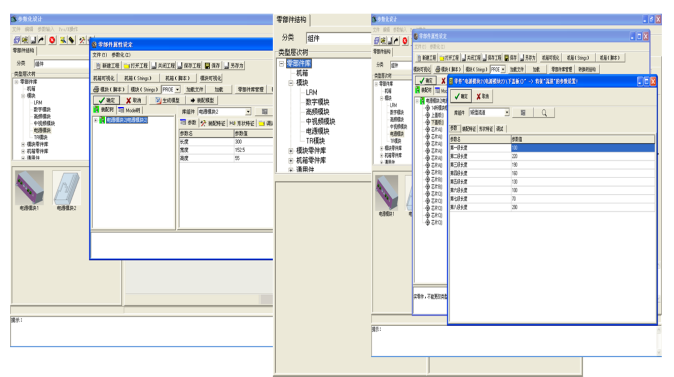Click the red X 取消 button in front right dialog

pyautogui.click(x=482, y=96)
